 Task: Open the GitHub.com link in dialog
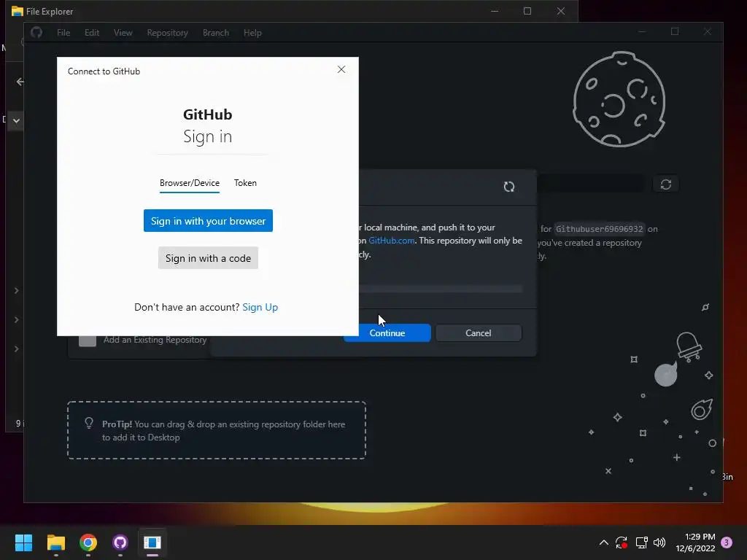tap(391, 241)
